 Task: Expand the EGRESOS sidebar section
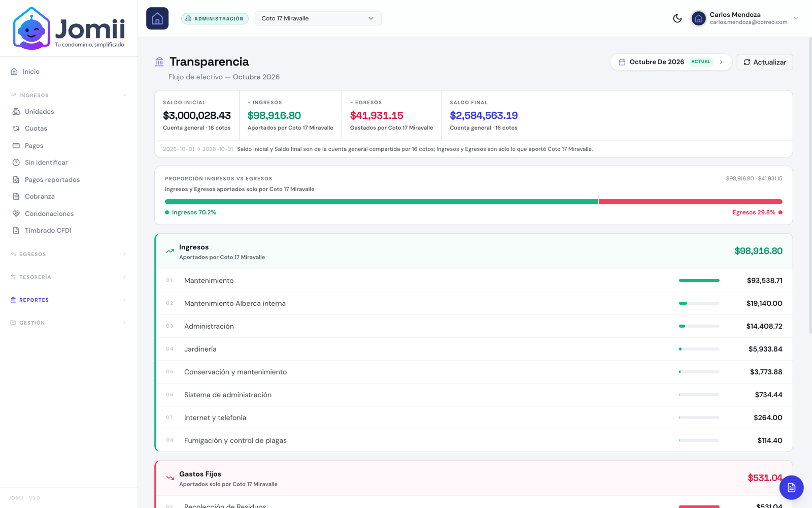(69, 255)
